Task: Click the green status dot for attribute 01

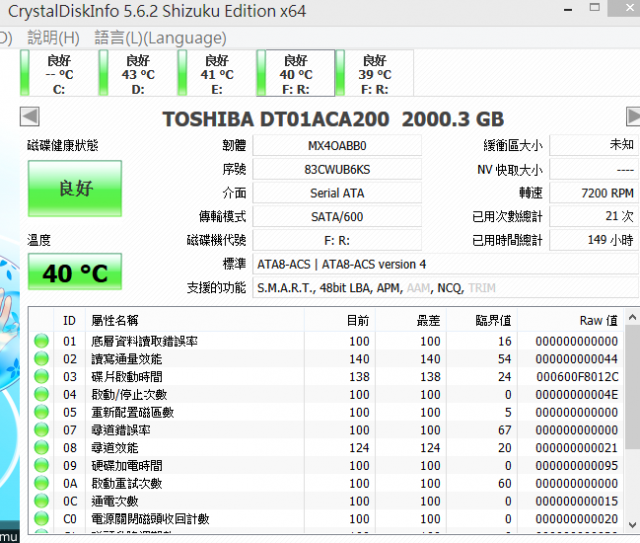Action: [41, 341]
